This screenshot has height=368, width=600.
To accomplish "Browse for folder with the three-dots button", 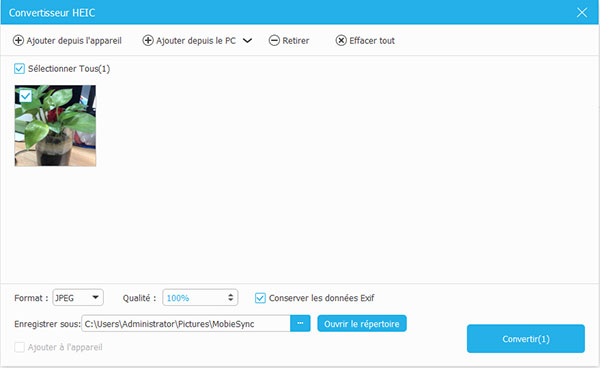I will tap(300, 324).
